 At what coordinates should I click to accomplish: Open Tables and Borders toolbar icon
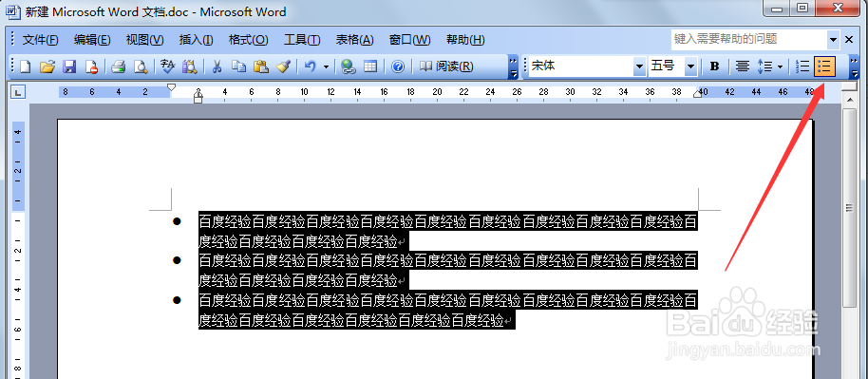click(369, 67)
